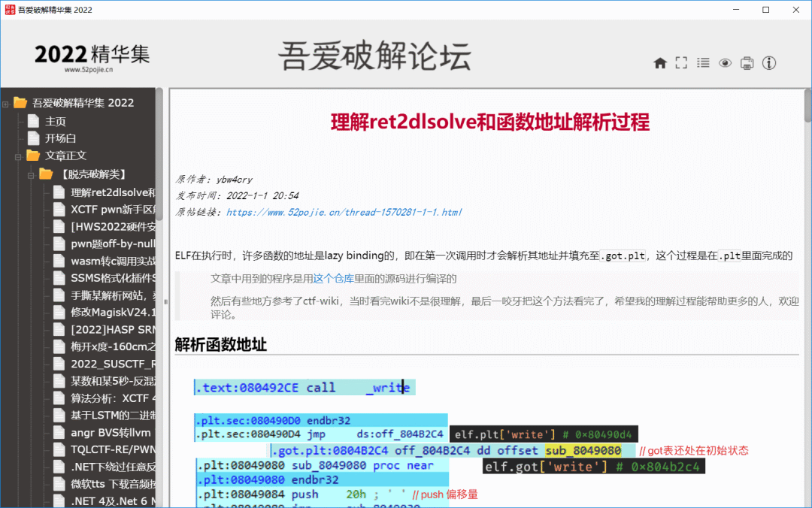Screen dimensions: 812x508
Task: Select the wasm转c调用实战 article
Action: coord(113,261)
